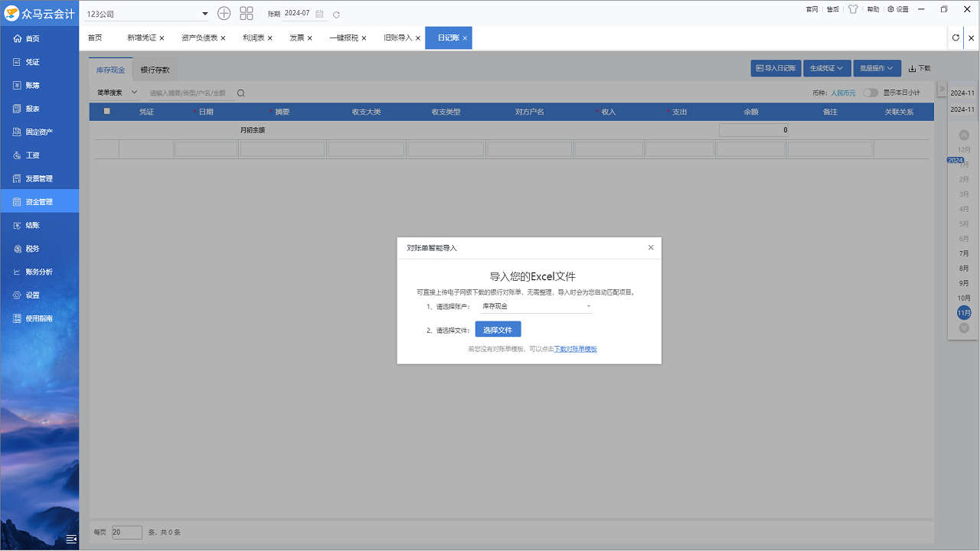Enable the 显示本日小计 toggle
980x551 pixels.
pyautogui.click(x=870, y=92)
